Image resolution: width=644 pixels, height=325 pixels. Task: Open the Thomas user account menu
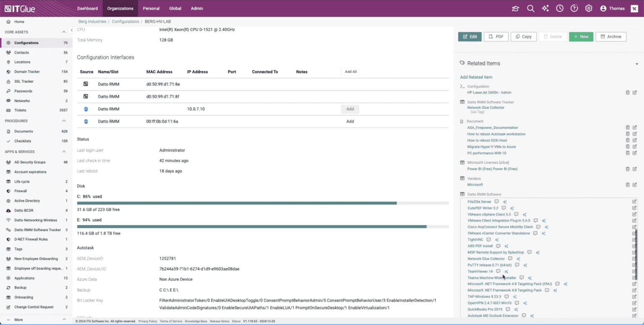[x=613, y=8]
